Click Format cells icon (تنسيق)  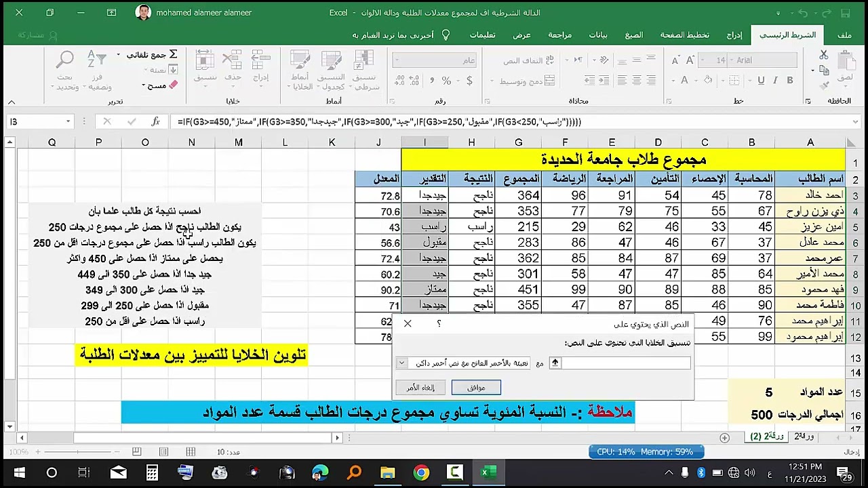[x=205, y=60]
